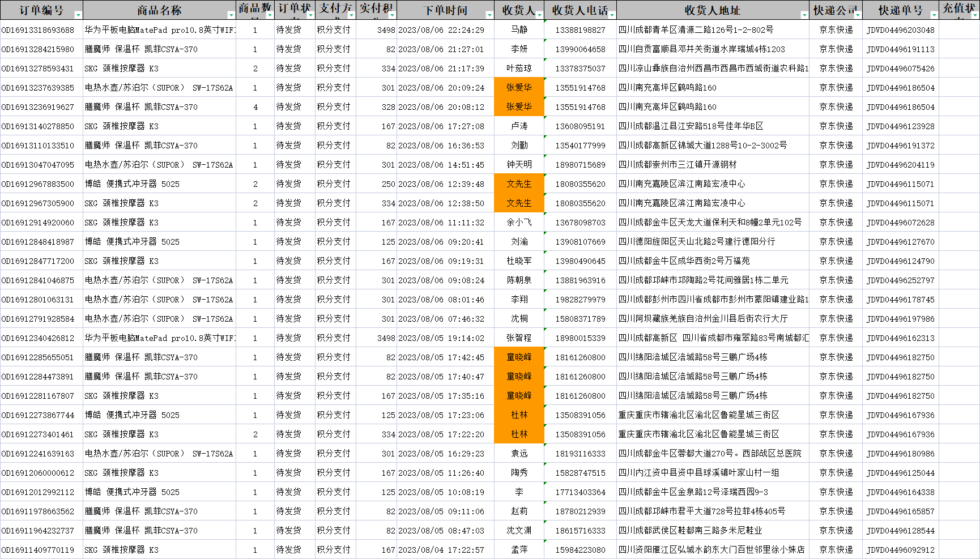Open the 收货人电话 column filter dropdown
The width and height of the screenshot is (980, 559).
[x=612, y=15]
